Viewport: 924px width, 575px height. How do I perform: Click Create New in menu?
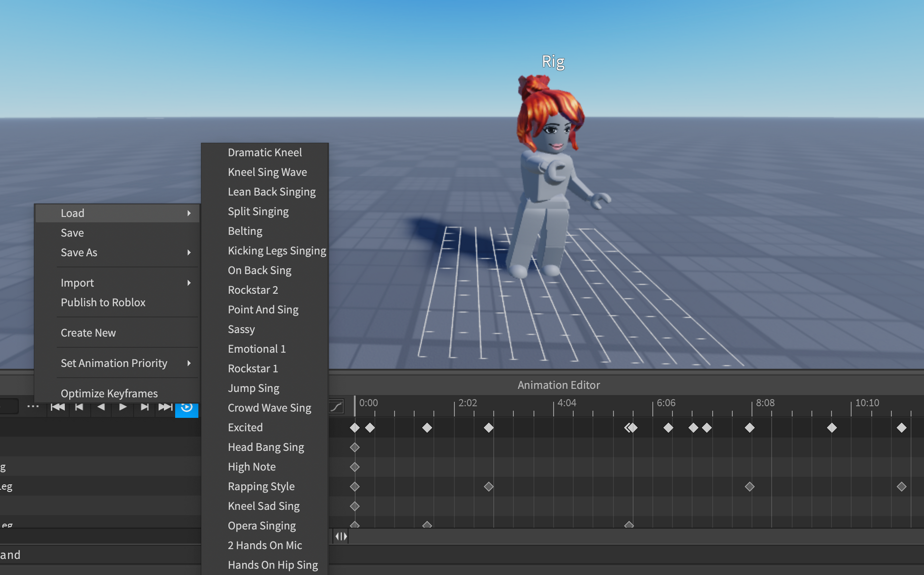(x=88, y=333)
